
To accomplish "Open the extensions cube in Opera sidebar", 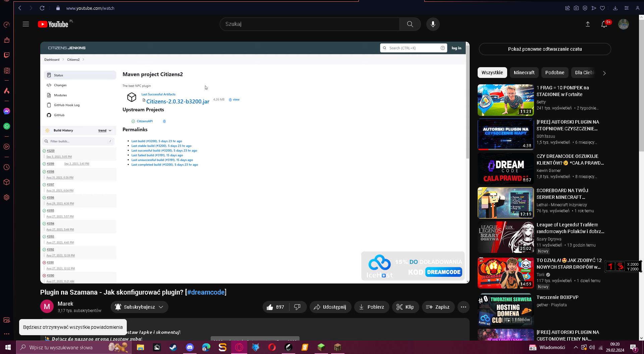I will (7, 182).
